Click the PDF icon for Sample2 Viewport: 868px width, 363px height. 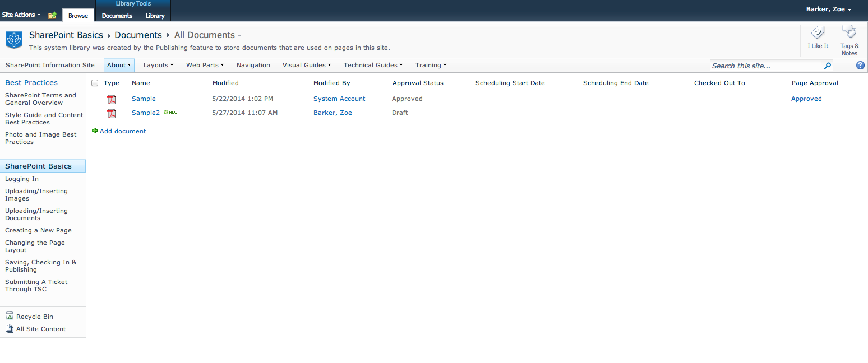point(112,113)
